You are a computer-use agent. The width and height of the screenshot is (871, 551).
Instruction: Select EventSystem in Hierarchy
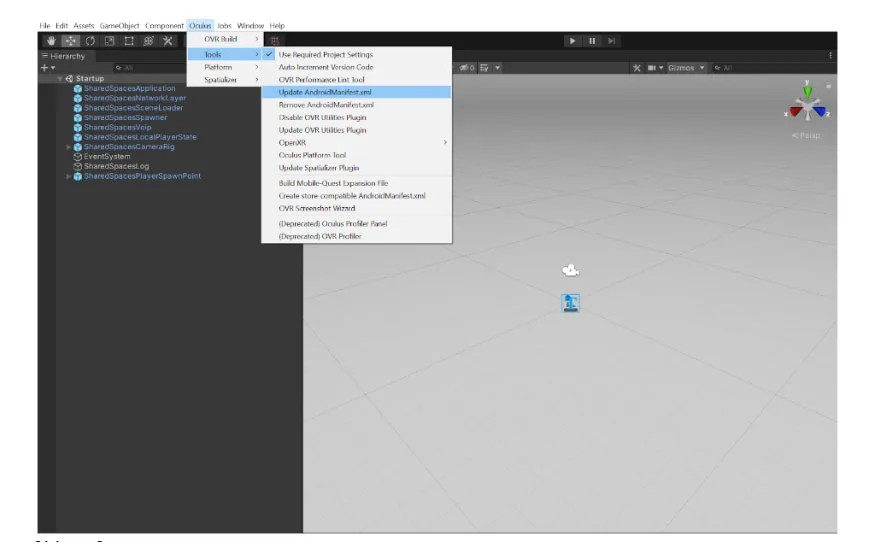(x=107, y=157)
